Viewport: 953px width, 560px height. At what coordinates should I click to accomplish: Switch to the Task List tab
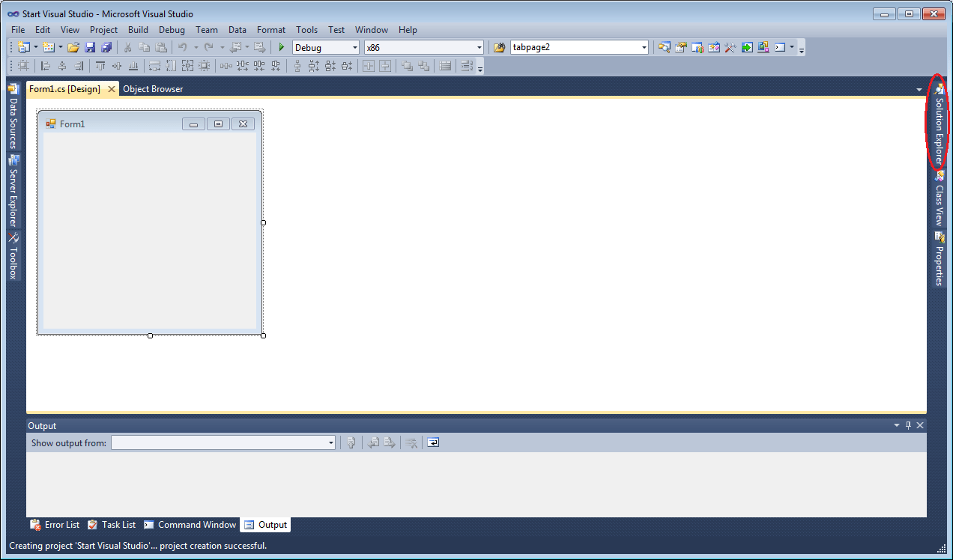click(112, 525)
